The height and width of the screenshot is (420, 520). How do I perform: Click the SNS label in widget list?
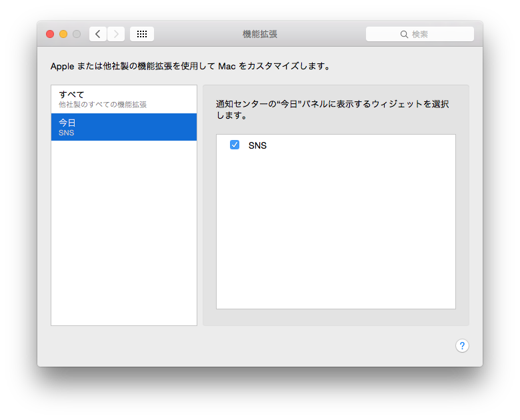click(x=257, y=145)
